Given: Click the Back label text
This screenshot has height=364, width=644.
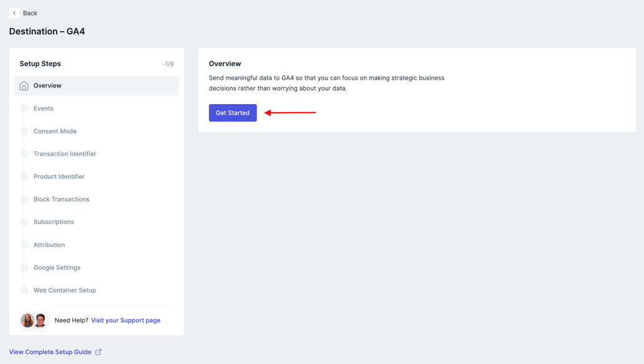Looking at the screenshot, I should [30, 13].
